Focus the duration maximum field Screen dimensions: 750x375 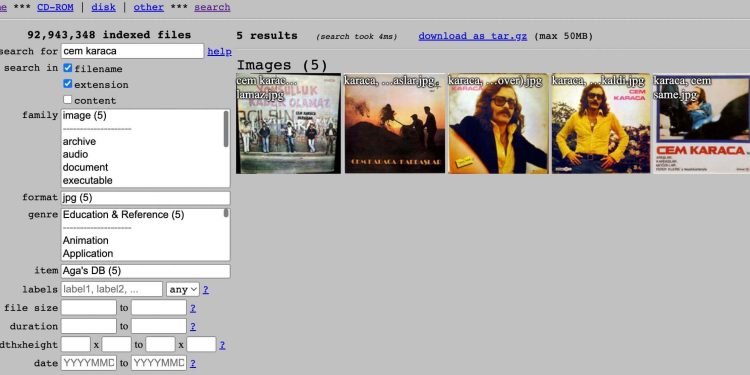point(159,326)
